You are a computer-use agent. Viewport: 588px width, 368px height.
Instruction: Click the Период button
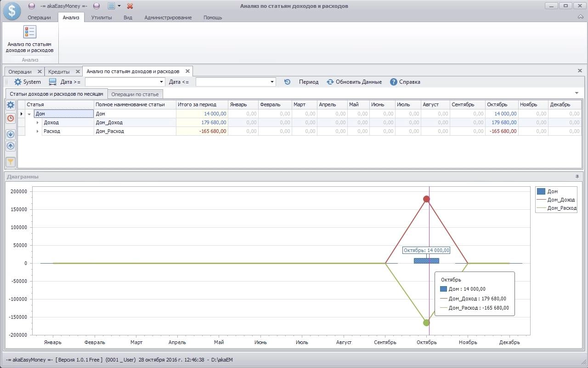point(309,82)
